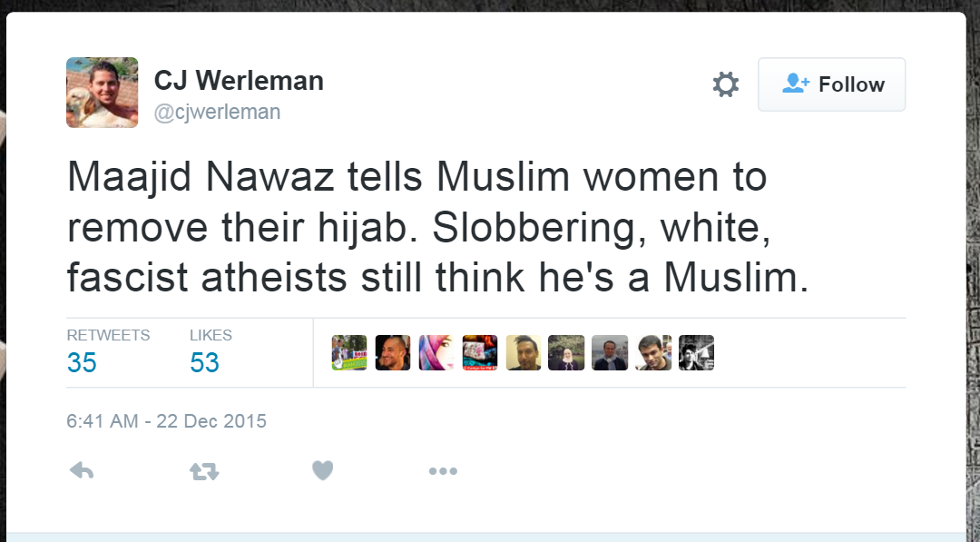This screenshot has width=980, height=542.
Task: Click the second liker's smiling bald man avatar
Action: point(393,353)
